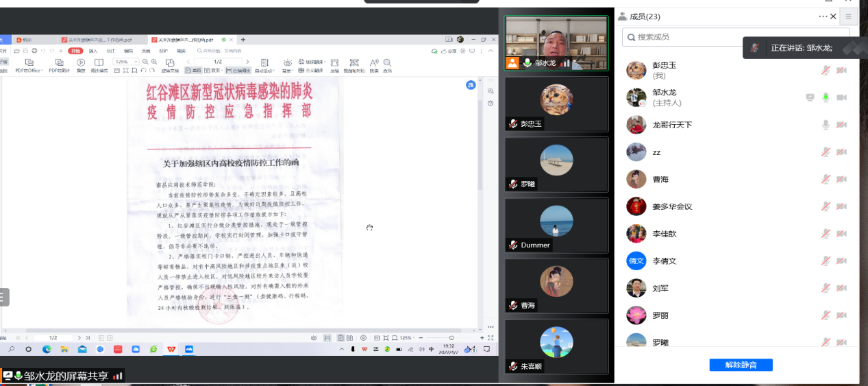Click 邹水龙's screen sharing icon in member list
Screen dimensions: 868x386
(810, 97)
